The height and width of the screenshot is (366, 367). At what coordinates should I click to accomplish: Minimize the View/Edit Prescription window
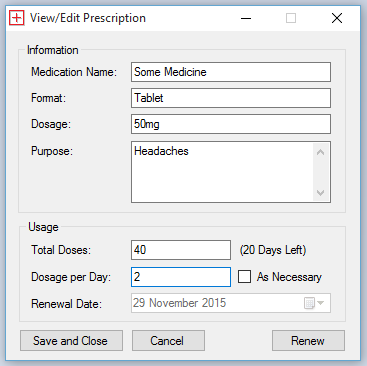point(246,18)
